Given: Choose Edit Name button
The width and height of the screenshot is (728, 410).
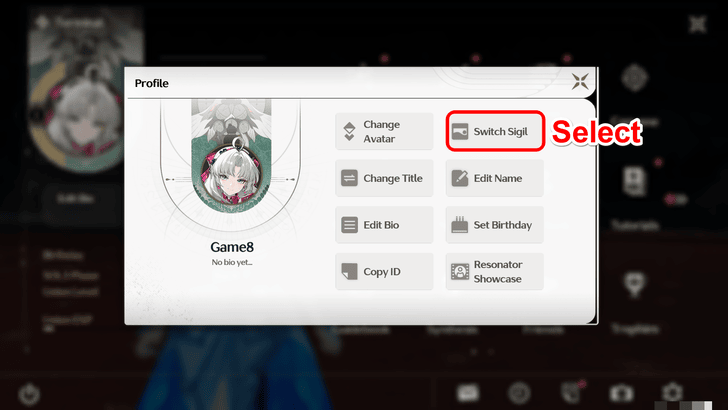Looking at the screenshot, I should tap(494, 178).
